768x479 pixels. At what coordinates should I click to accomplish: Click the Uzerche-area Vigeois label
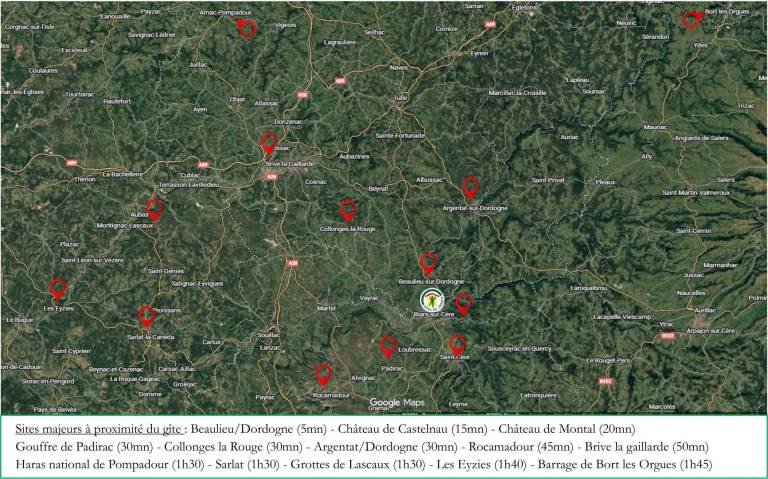[286, 25]
